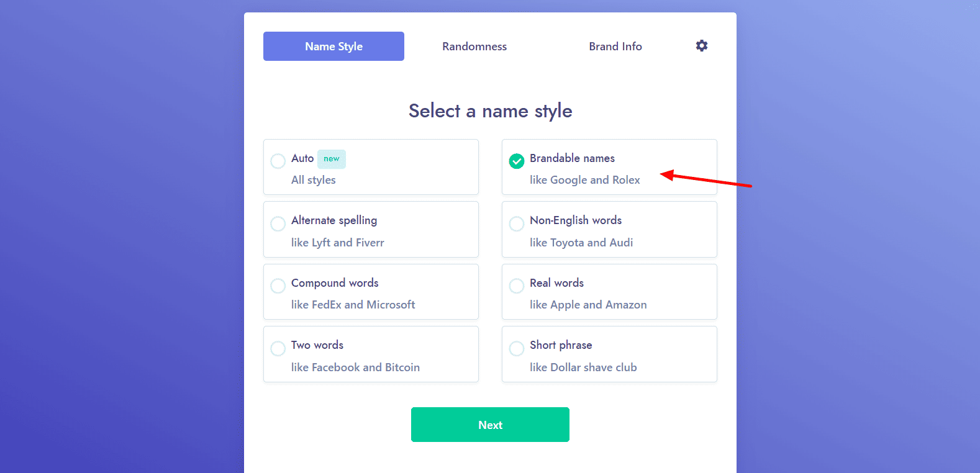Viewport: 980px width, 473px height.
Task: Click the "new" badge next to Auto
Action: point(332,159)
